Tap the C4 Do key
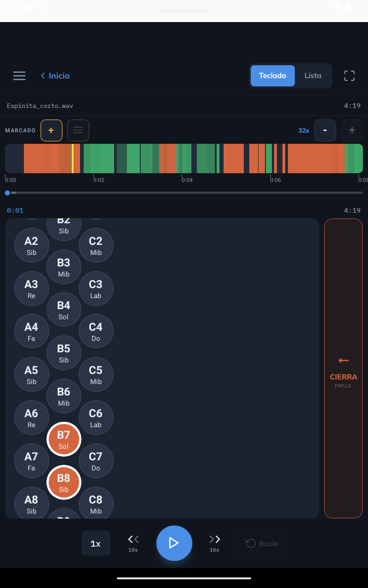Viewport: 368px width, 588px height. (96, 331)
